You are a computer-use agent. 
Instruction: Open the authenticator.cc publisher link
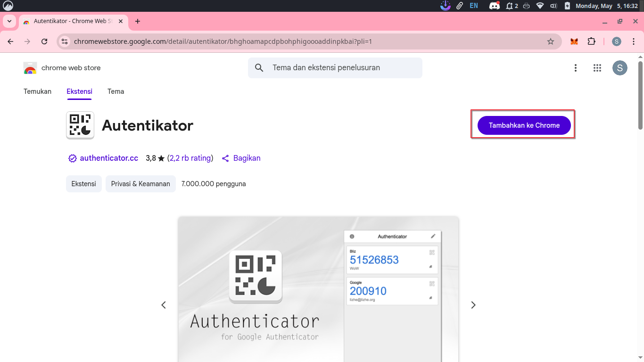[109, 158]
